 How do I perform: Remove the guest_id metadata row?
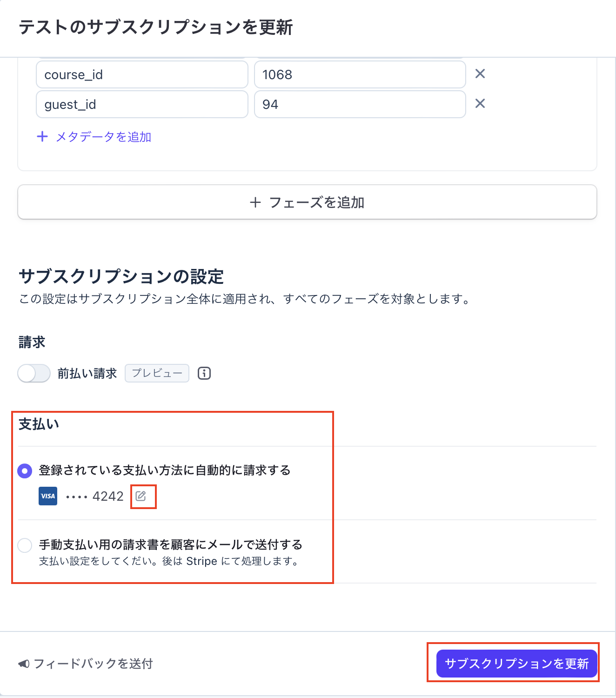[480, 104]
